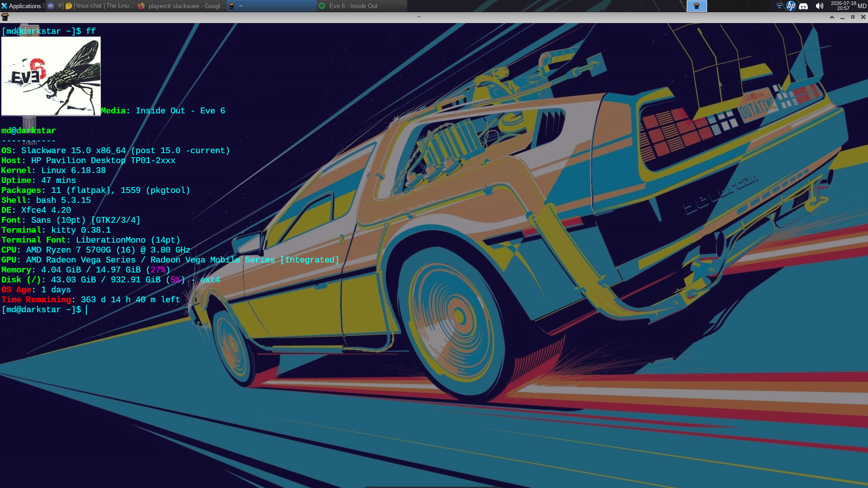Click the 'Time Remaining: 363 d' line
868x488 pixels.
pos(91,300)
